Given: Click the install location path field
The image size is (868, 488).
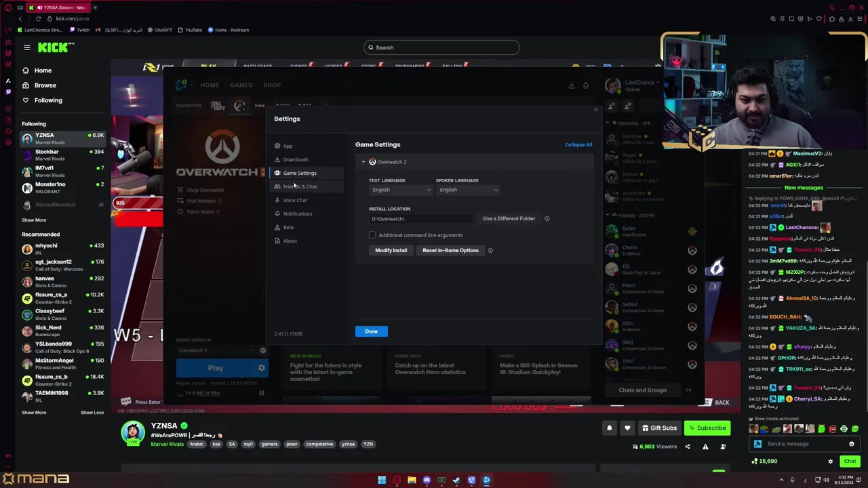Looking at the screenshot, I should (422, 219).
